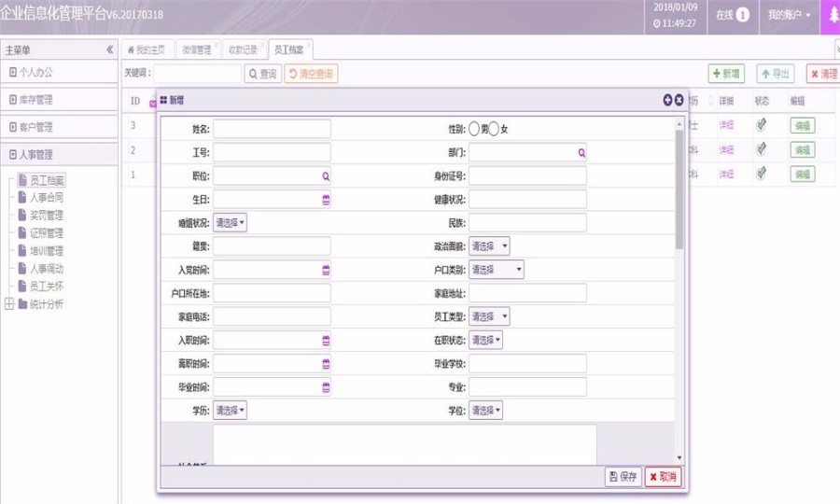Screen dimensions: 840x504
Task: Open employment status dropdown
Action: (x=485, y=340)
